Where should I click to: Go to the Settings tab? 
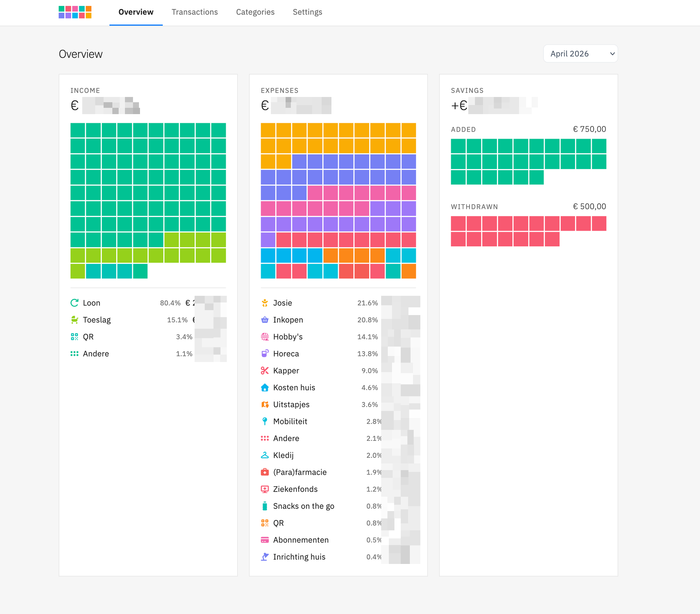tap(307, 12)
